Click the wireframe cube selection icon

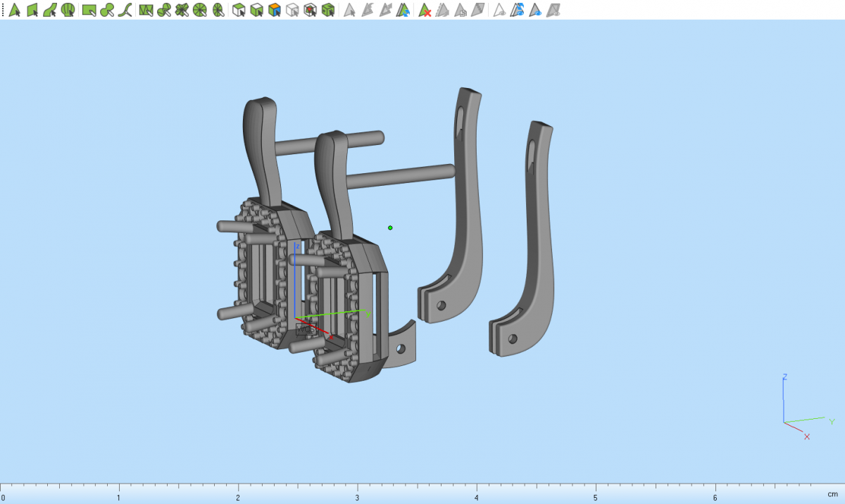coord(292,11)
